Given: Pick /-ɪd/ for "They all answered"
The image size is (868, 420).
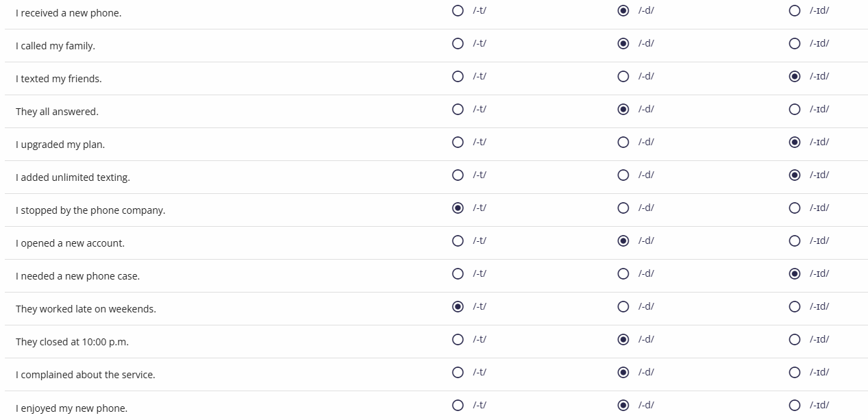Looking at the screenshot, I should 795,109.
